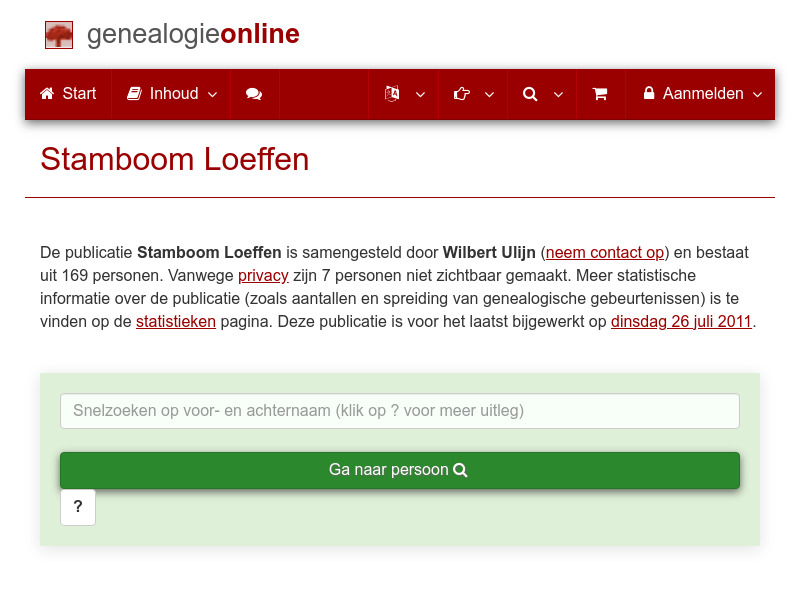Screen dimensions: 800x600
Task: Open the speech bubble feedback icon
Action: pos(254,94)
